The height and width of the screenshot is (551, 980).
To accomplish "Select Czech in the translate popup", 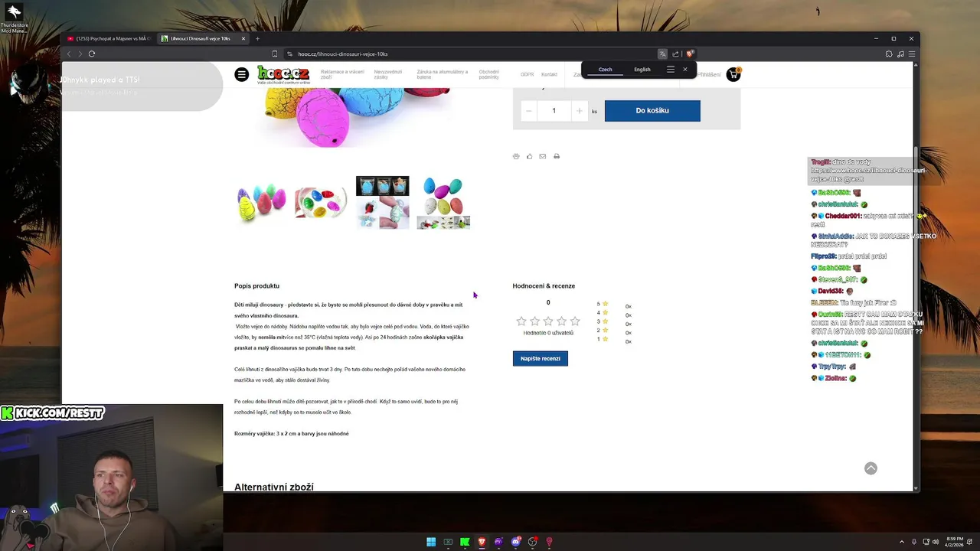I will [605, 70].
